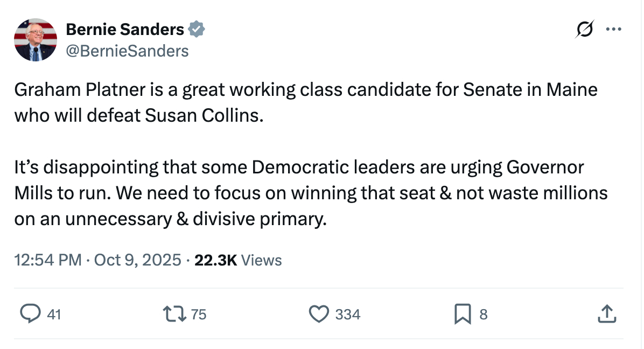
Task: Toggle the bookmark icon on the post
Action: (463, 313)
